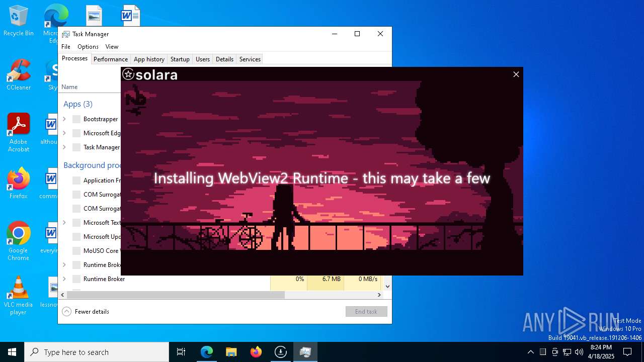This screenshot has width=644, height=362.
Task: Click the downloader app icon in taskbar
Action: [x=280, y=352]
